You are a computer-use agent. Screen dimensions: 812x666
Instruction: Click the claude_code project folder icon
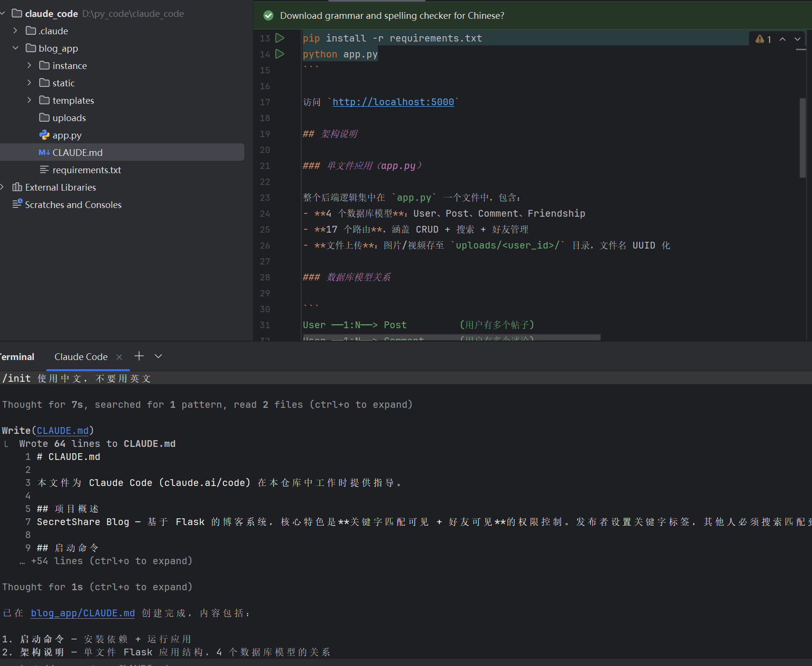coord(17,13)
